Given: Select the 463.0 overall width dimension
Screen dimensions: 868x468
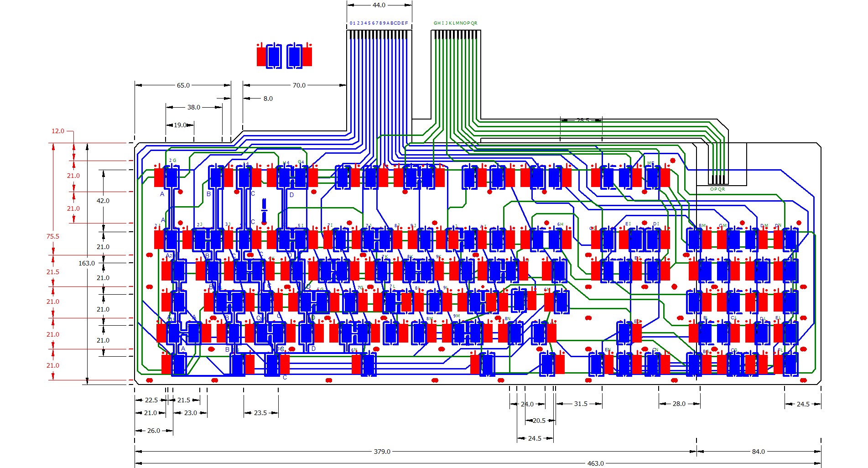Looking at the screenshot, I should [x=595, y=463].
